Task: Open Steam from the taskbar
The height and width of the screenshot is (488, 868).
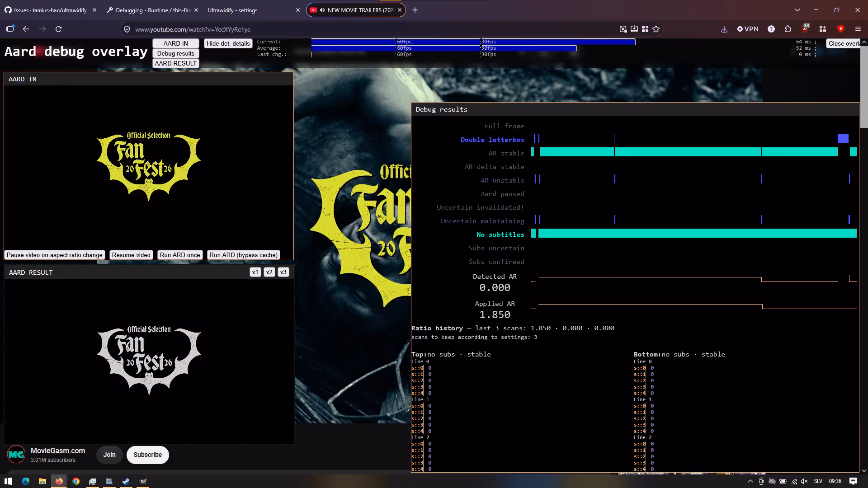Action: tap(126, 481)
